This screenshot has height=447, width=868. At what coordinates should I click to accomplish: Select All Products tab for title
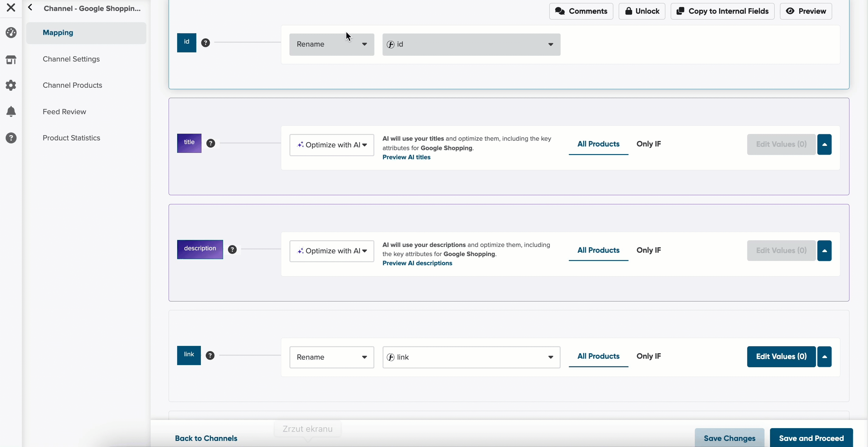pyautogui.click(x=598, y=144)
